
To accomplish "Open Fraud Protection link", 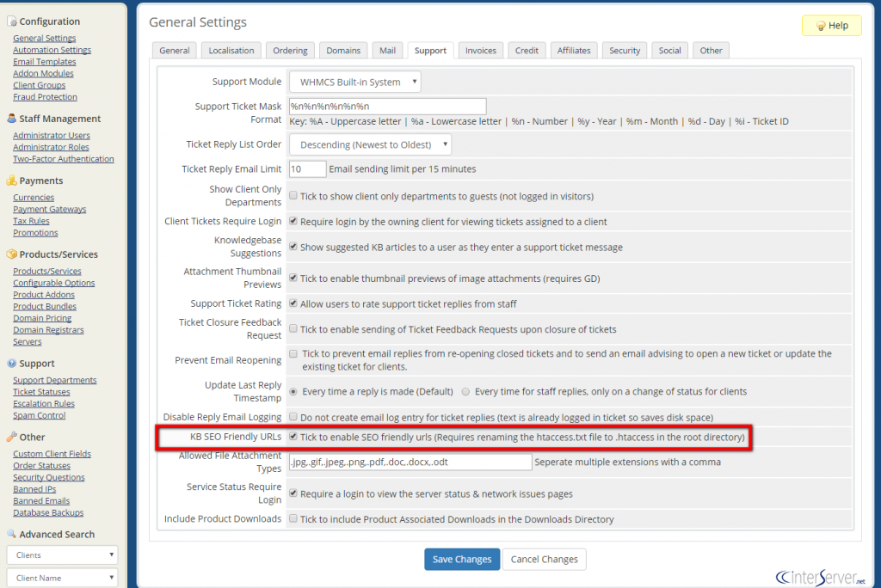I will [45, 97].
